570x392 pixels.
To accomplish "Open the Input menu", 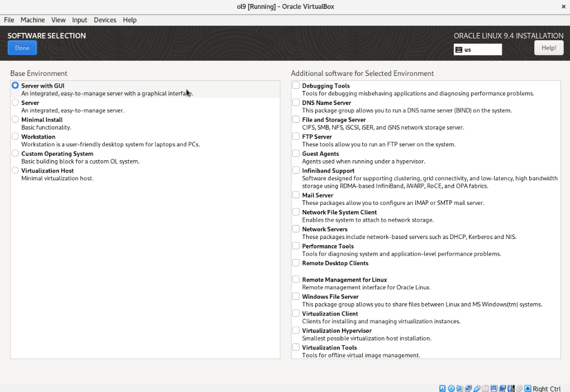I will pyautogui.click(x=79, y=20).
